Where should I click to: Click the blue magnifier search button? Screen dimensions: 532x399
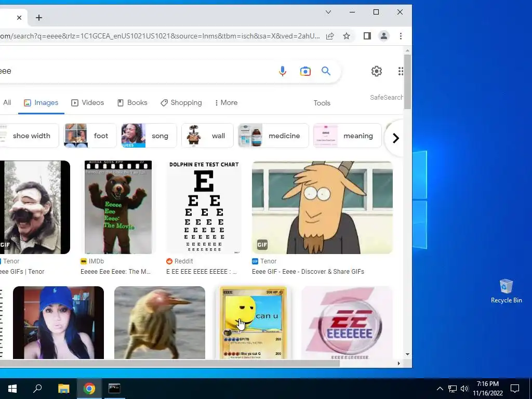(326, 71)
